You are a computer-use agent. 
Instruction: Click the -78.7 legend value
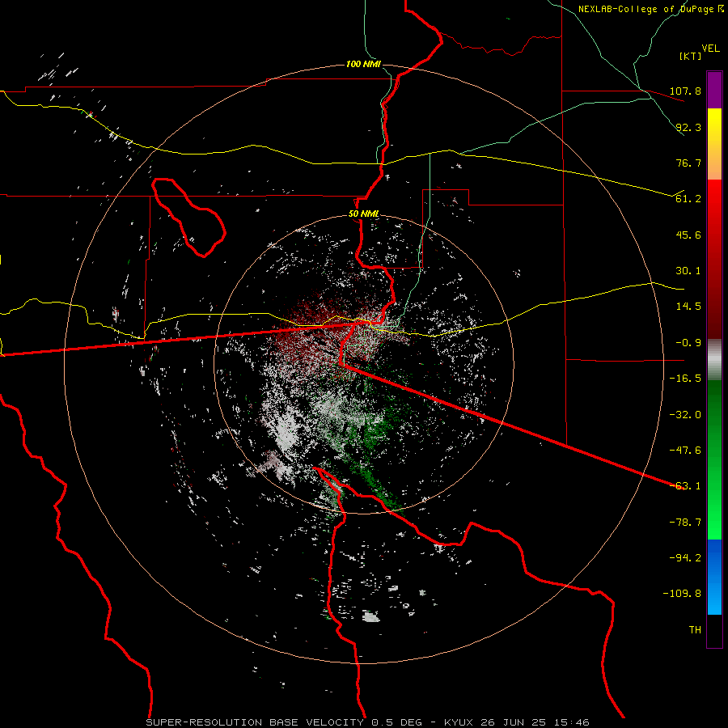coord(686,523)
